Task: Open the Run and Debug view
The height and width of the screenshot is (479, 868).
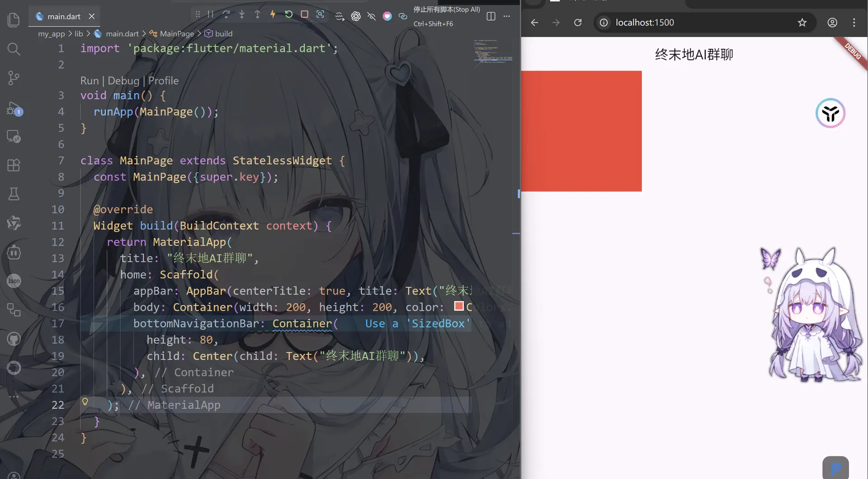Action: point(14,109)
